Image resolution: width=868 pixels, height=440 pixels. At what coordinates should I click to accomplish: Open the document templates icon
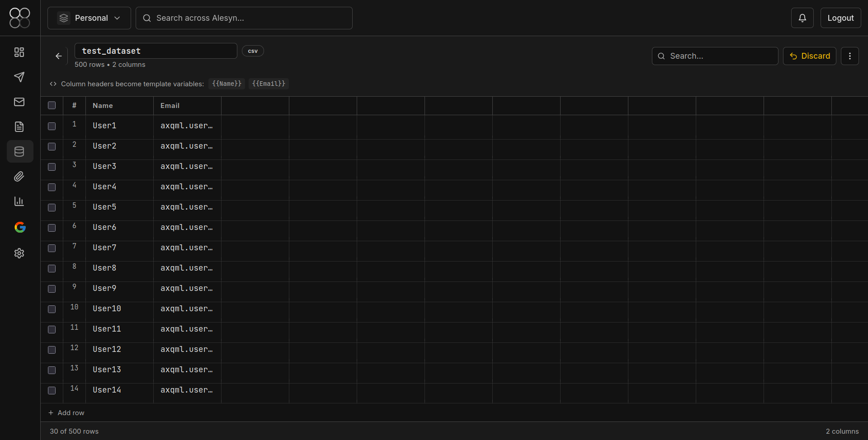(19, 127)
